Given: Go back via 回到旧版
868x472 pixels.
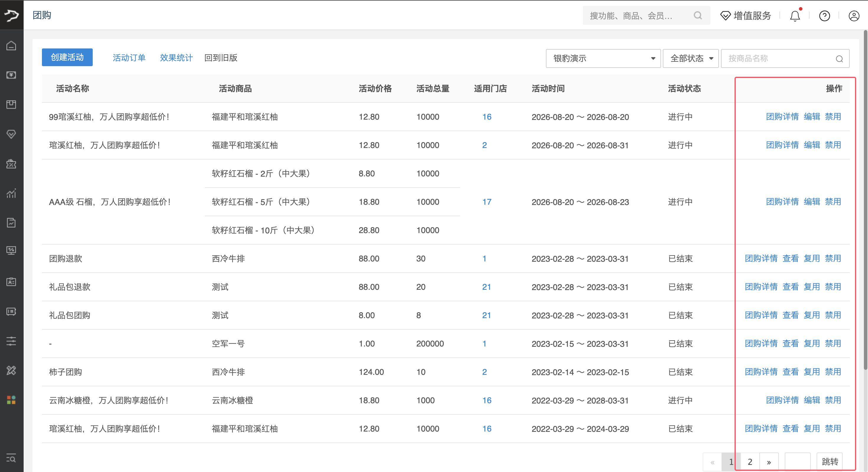Looking at the screenshot, I should pos(221,58).
